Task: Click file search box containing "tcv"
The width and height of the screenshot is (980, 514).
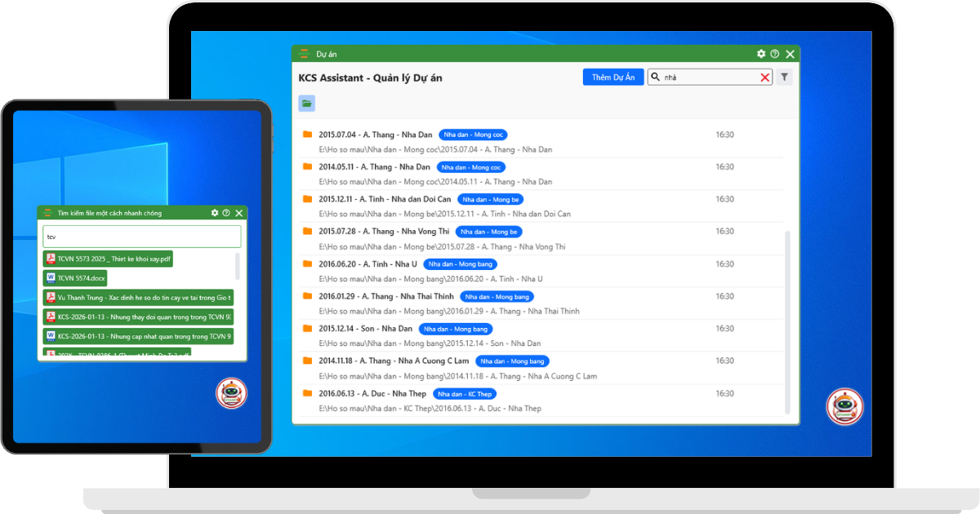Action: pos(141,237)
